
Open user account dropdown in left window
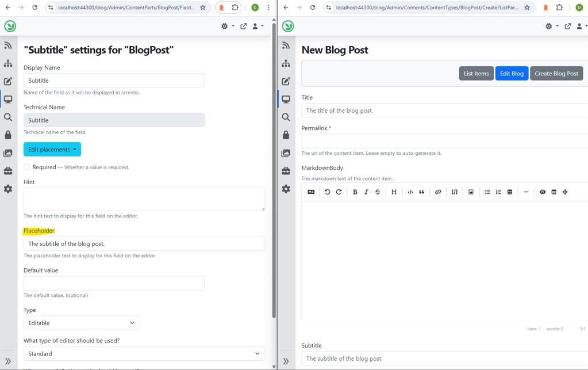(x=258, y=26)
